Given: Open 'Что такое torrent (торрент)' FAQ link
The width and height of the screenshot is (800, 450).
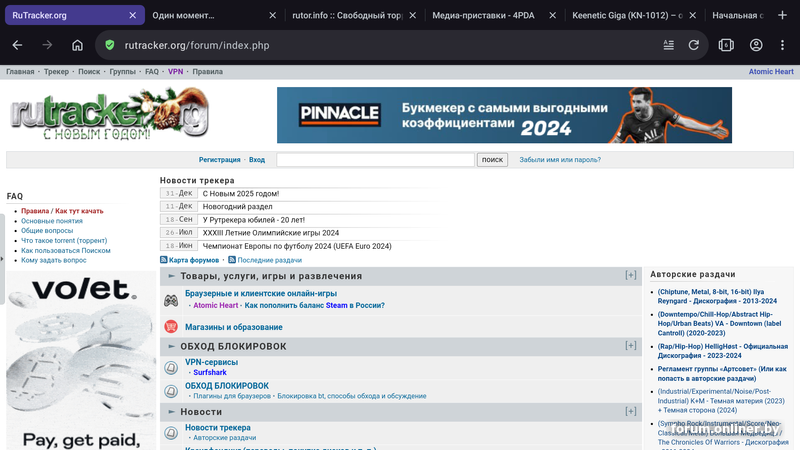Looking at the screenshot, I should tap(64, 240).
